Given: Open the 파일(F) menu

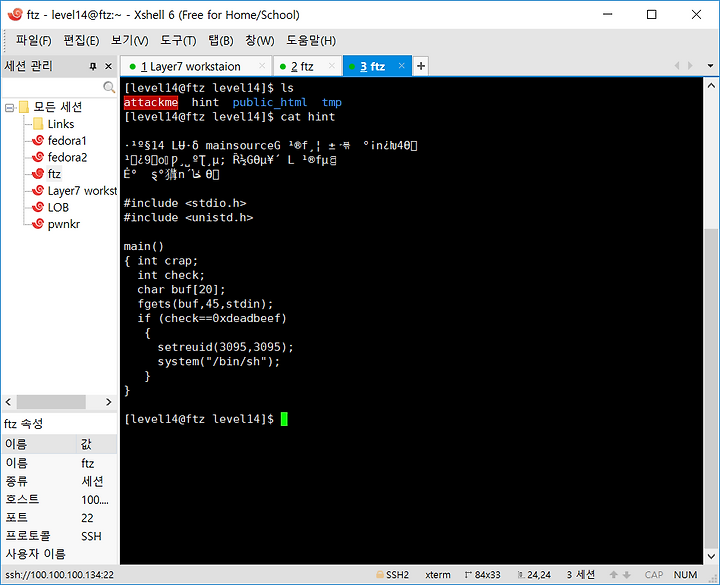Looking at the screenshot, I should 34,41.
